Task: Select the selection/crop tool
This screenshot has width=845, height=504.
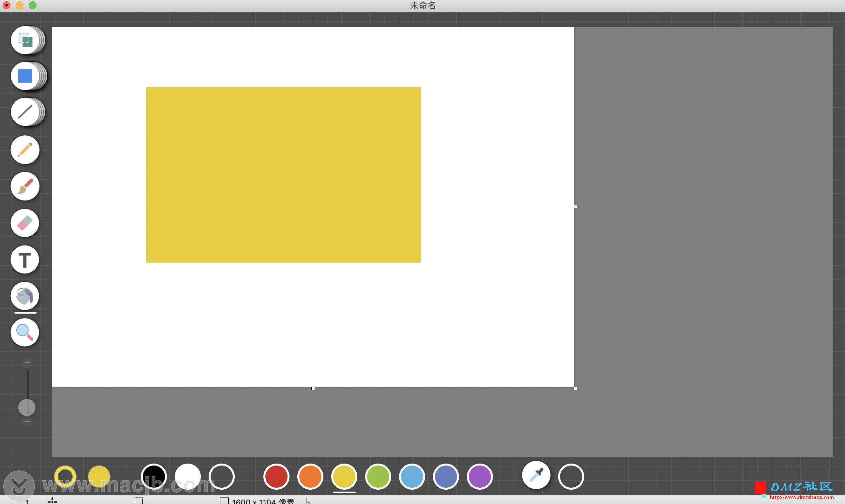Action: click(x=25, y=40)
